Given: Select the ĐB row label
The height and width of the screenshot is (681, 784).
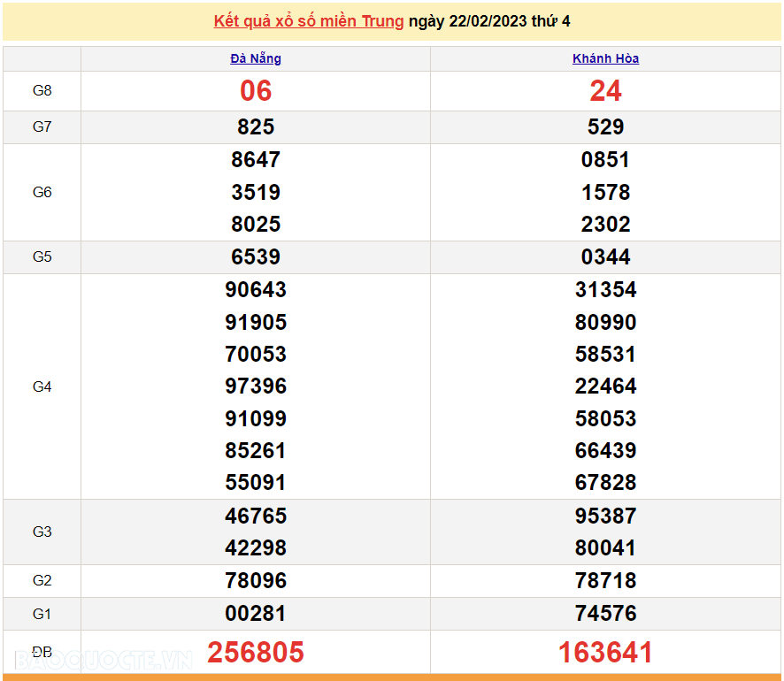Looking at the screenshot, I should [x=42, y=652].
